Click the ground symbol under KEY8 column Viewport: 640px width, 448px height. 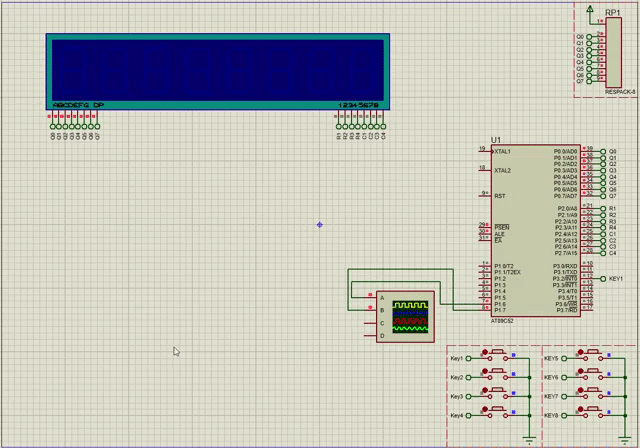[624, 441]
